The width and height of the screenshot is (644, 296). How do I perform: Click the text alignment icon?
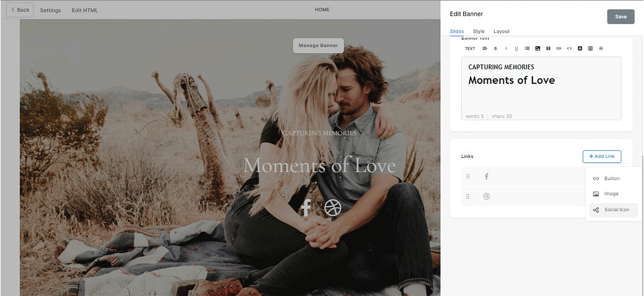[485, 48]
